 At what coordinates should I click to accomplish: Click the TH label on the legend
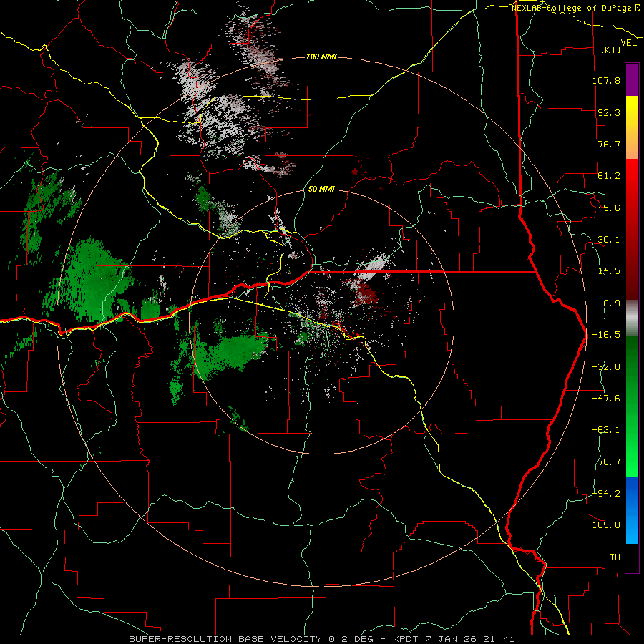615,557
